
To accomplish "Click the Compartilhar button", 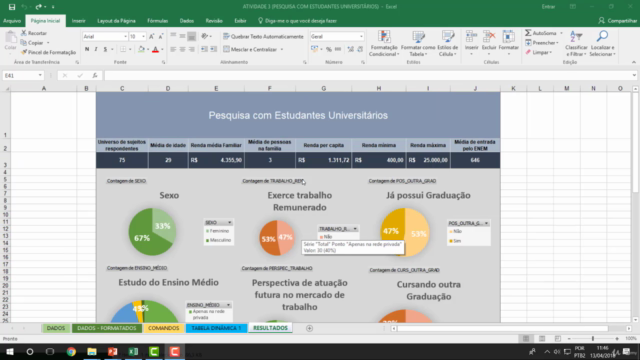I will pyautogui.click(x=618, y=21).
